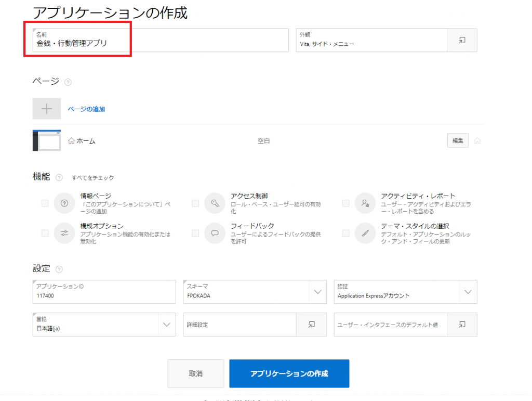Enable the テーマ・スタイルの選択 checkbox
The width and height of the screenshot is (532, 401).
pos(345,233)
